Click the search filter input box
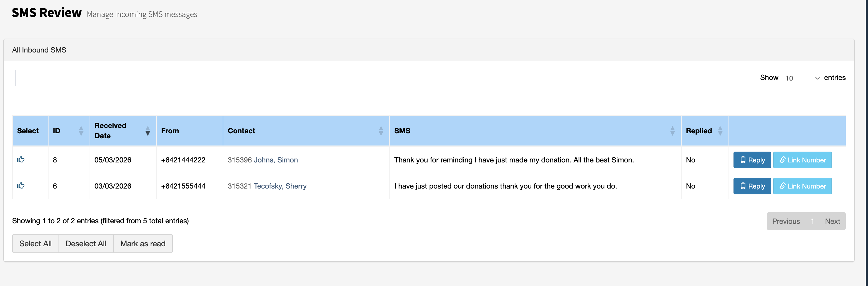868x286 pixels. point(57,78)
